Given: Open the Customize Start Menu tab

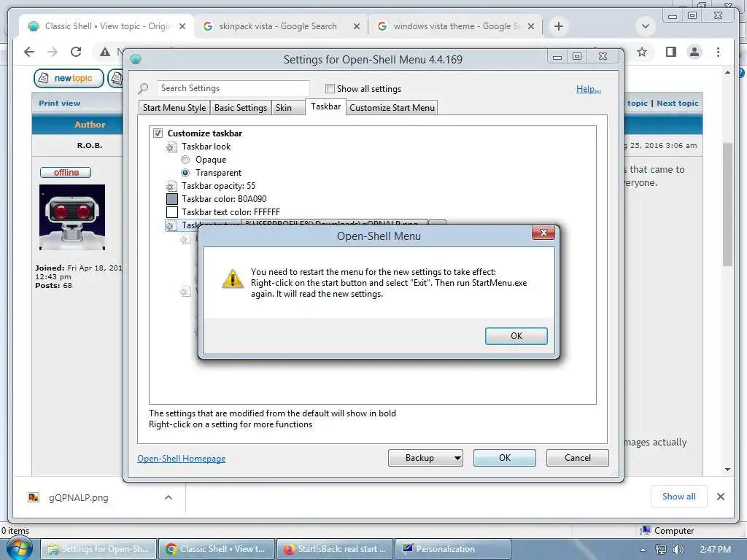Looking at the screenshot, I should [392, 108].
